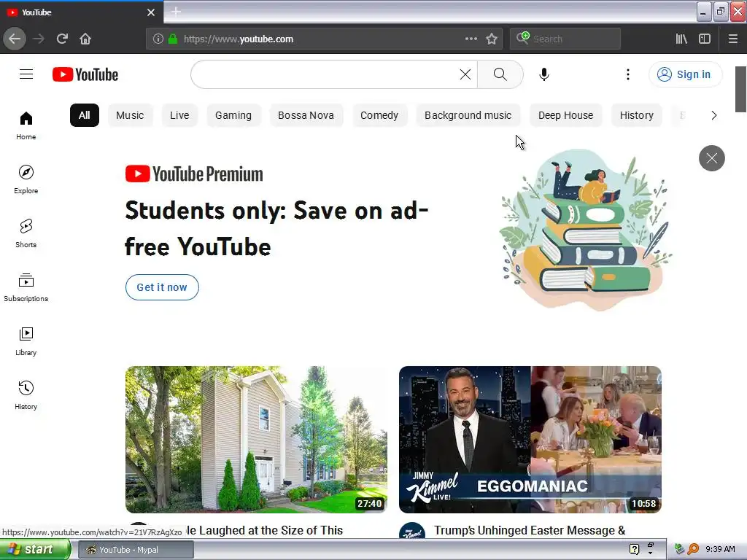Select the History category chip
Viewport: 747px width, 560px height.
point(636,115)
